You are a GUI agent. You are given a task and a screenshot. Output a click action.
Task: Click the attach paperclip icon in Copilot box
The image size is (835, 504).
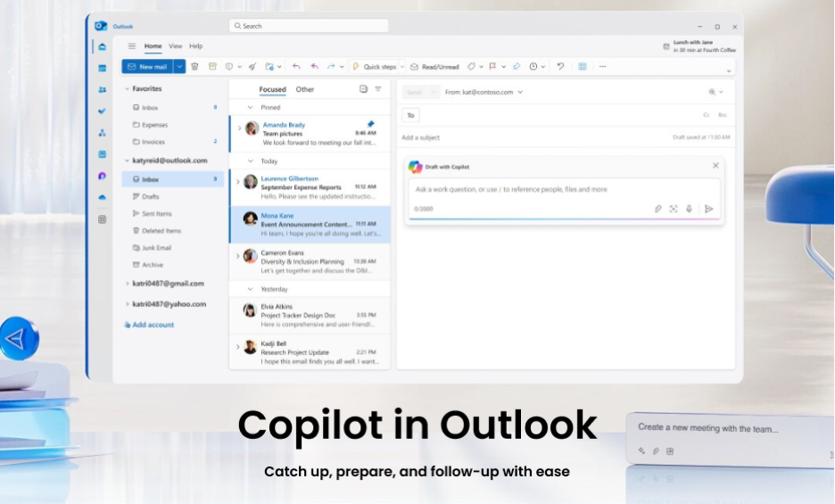coord(658,209)
